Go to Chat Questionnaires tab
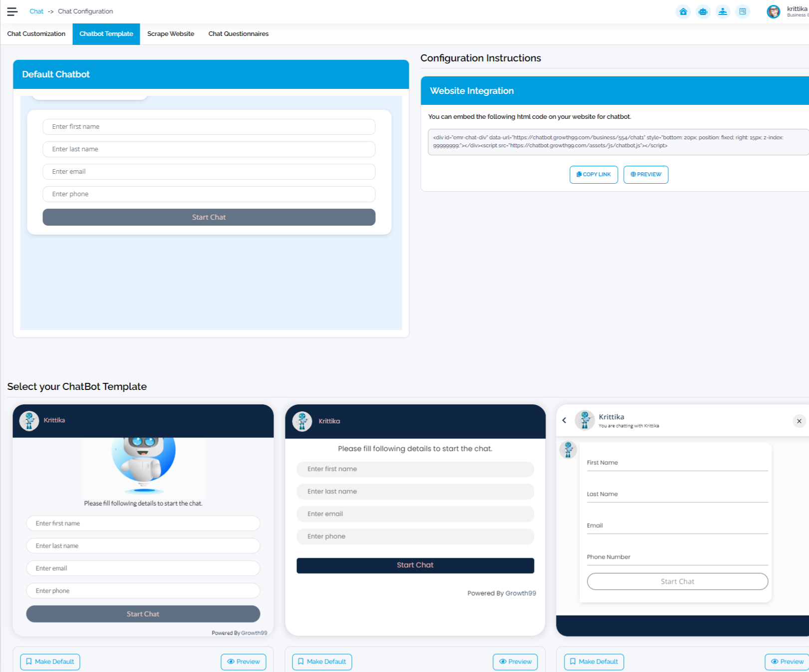 (x=239, y=34)
